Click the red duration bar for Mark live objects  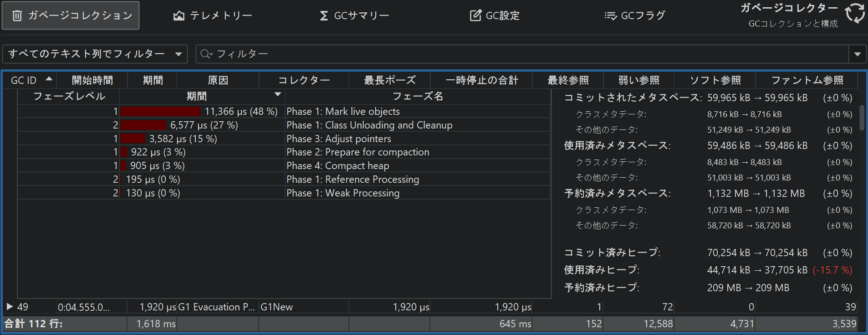(x=160, y=112)
